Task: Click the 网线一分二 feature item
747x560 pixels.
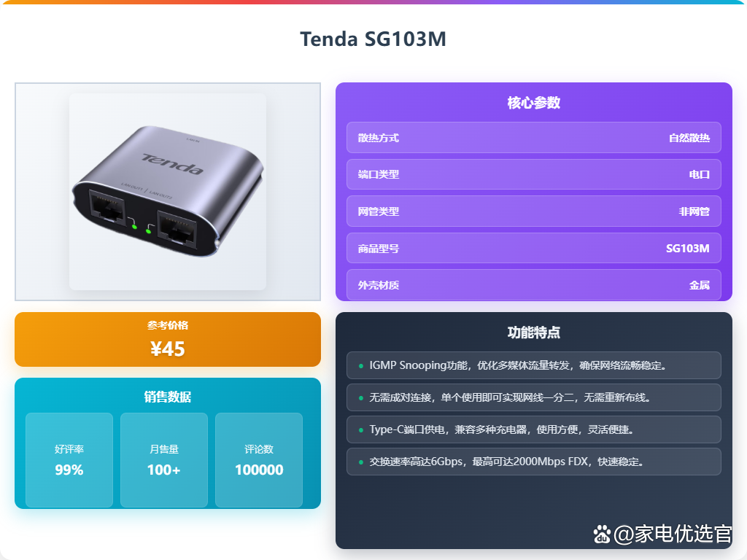Action: (533, 397)
